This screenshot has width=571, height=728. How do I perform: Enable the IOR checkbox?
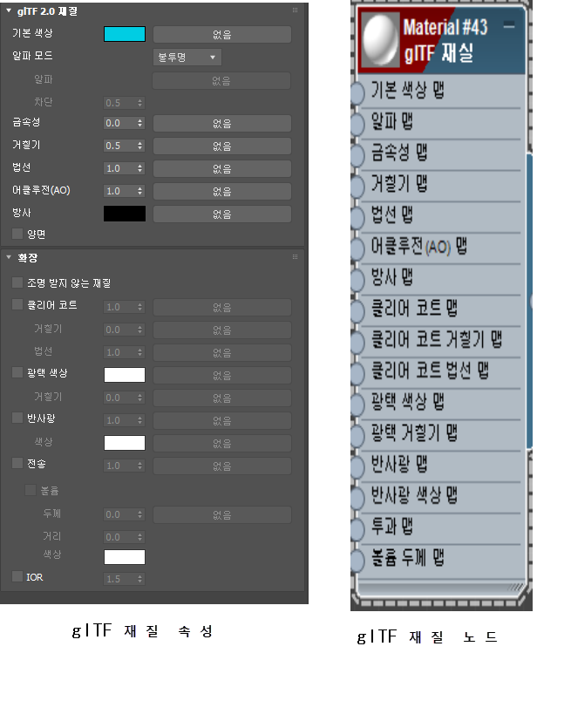point(17,576)
